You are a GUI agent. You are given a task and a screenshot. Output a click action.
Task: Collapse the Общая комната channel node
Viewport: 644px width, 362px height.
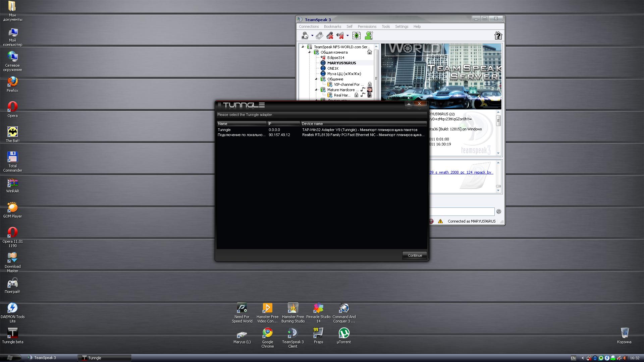coord(309,52)
